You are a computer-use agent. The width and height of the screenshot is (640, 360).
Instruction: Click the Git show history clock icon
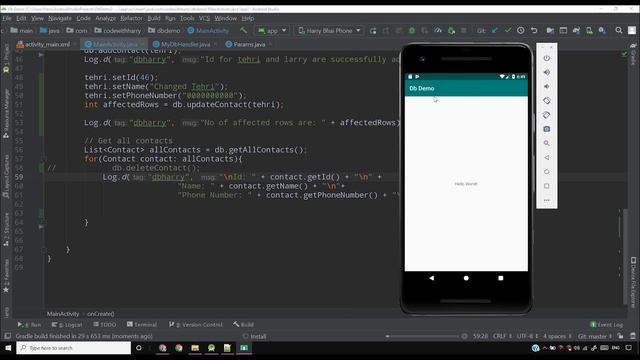tap(521, 31)
